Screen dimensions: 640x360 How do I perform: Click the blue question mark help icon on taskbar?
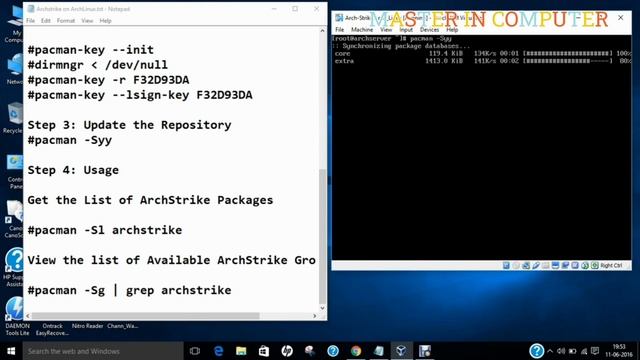tap(333, 351)
